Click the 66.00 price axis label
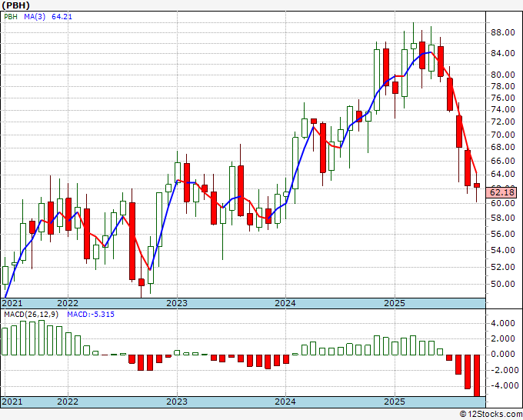This screenshot has height=420, width=523. click(x=502, y=161)
